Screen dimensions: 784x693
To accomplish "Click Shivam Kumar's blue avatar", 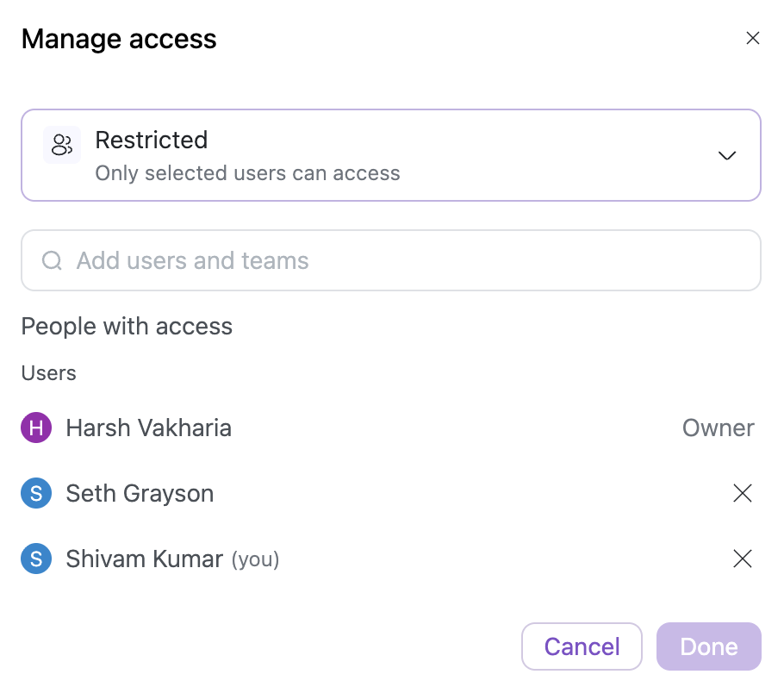I will pos(36,559).
